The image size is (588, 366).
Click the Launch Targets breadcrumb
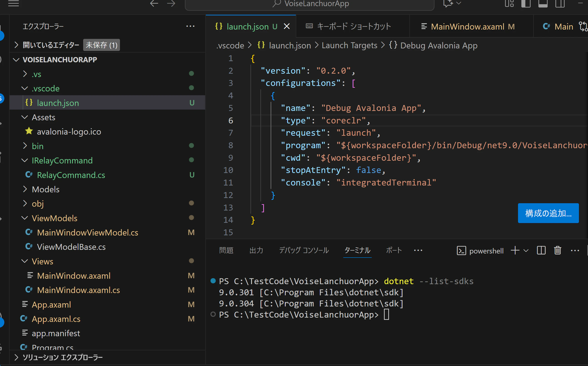tap(349, 45)
